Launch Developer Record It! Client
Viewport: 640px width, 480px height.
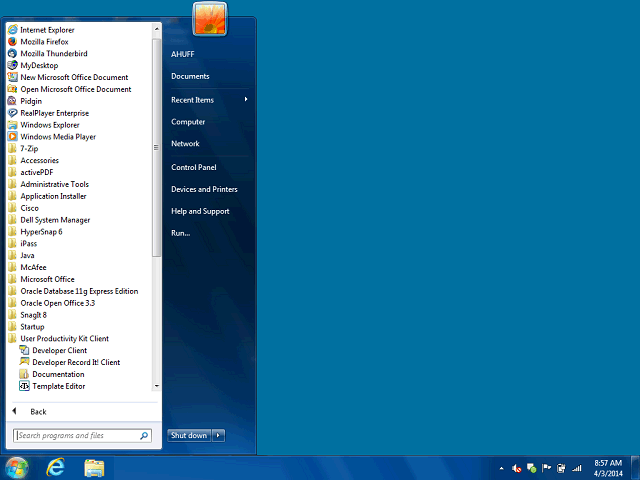coord(76,362)
